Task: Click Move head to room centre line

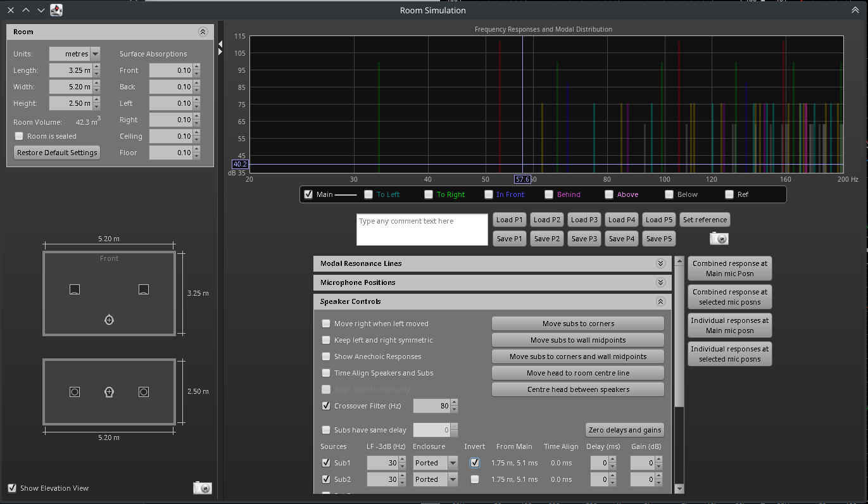Action: pos(578,373)
